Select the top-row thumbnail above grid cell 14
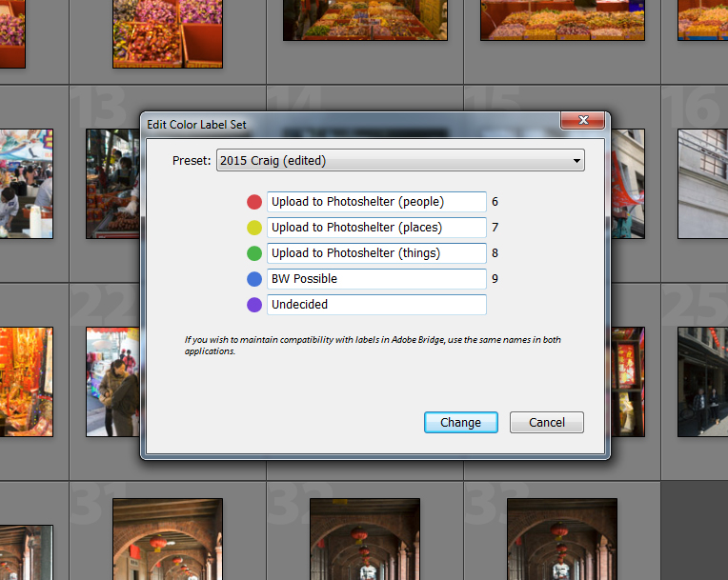 coord(365,20)
